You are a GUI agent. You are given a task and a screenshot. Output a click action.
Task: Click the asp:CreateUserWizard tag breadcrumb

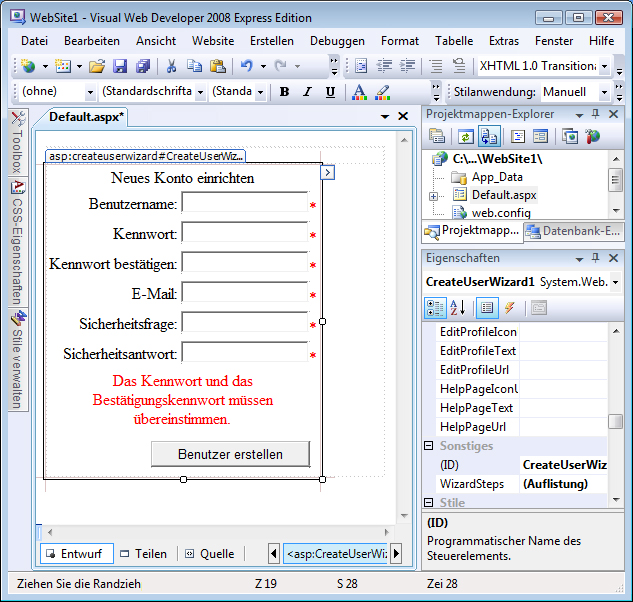(336, 554)
